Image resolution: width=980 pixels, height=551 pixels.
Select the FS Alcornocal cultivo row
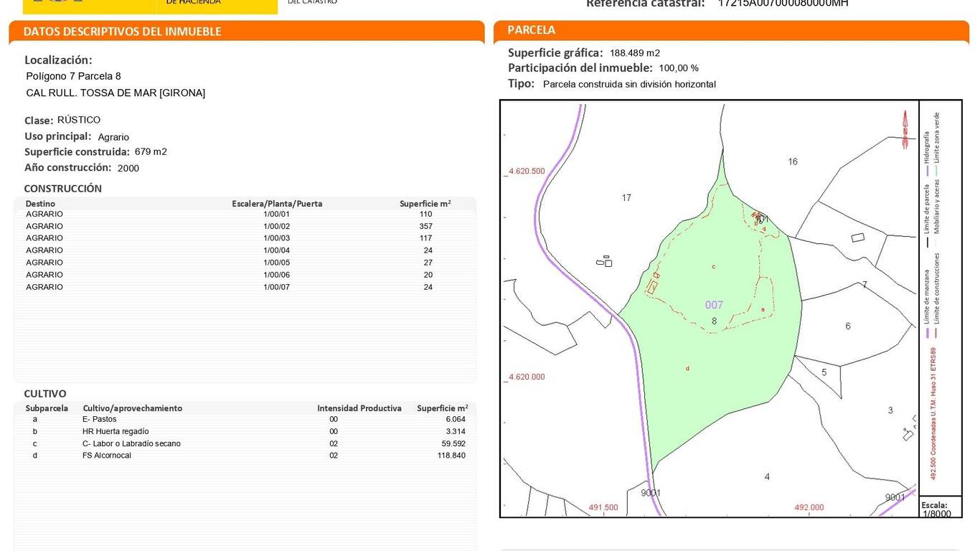244,456
